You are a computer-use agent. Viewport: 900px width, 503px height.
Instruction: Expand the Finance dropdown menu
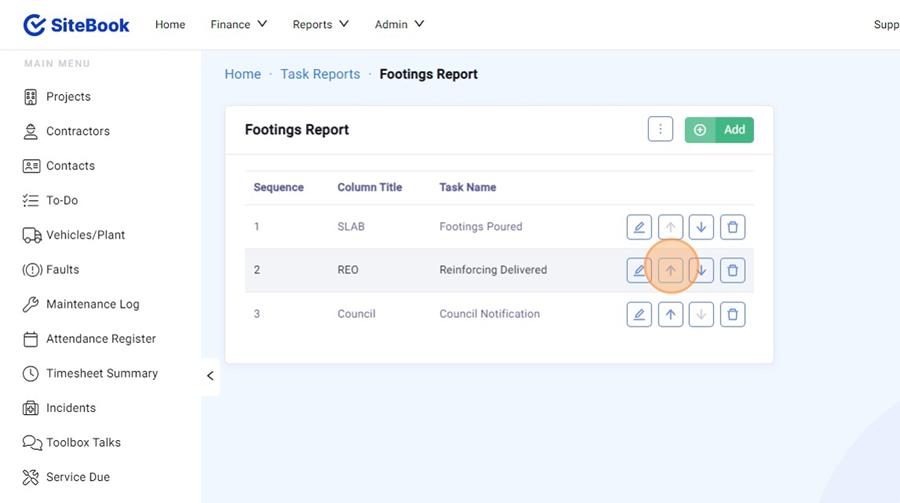[238, 24]
